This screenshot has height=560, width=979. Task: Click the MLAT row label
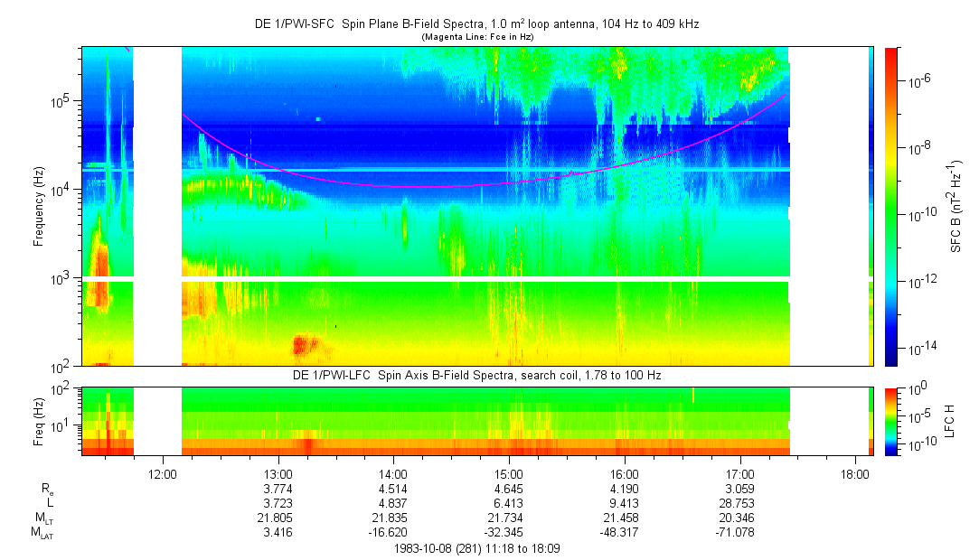pyautogui.click(x=42, y=533)
